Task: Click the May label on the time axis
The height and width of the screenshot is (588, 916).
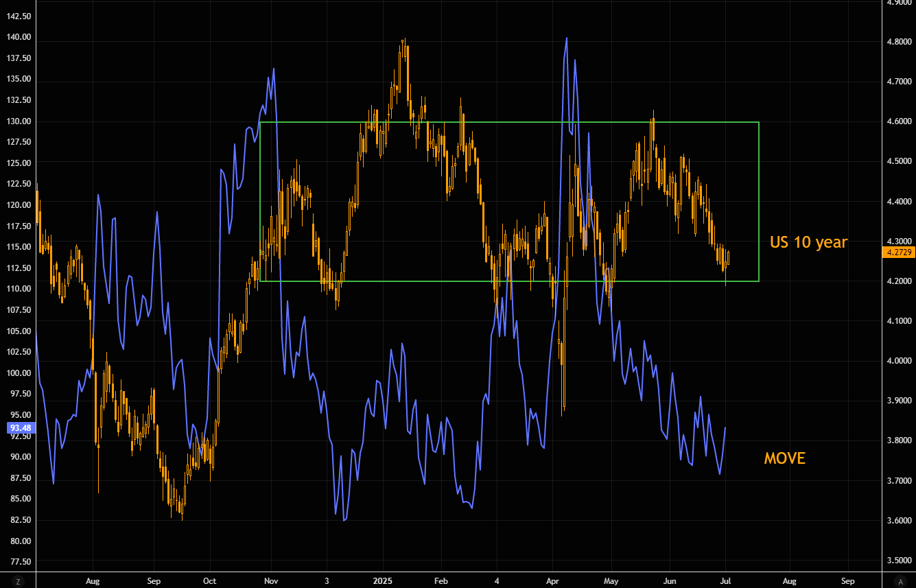Action: click(610, 580)
